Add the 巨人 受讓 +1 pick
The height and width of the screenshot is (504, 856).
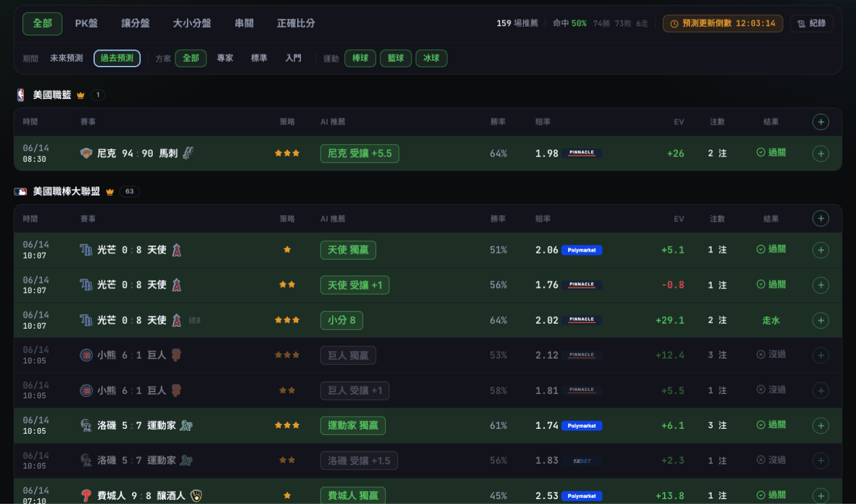(821, 390)
